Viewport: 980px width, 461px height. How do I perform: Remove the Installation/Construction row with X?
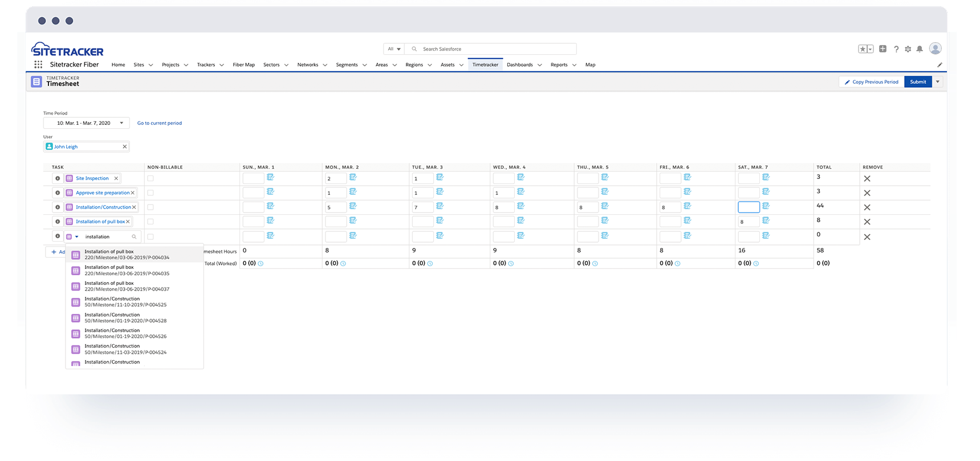click(867, 207)
